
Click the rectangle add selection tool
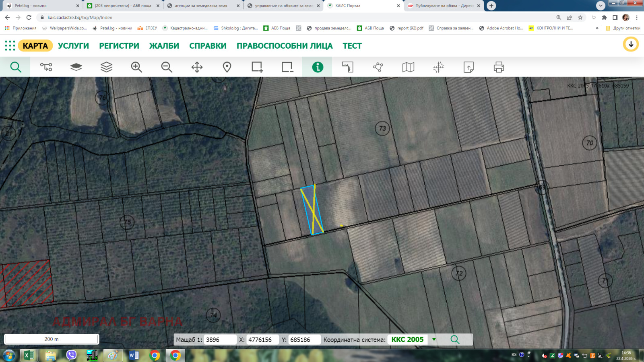[x=257, y=67]
